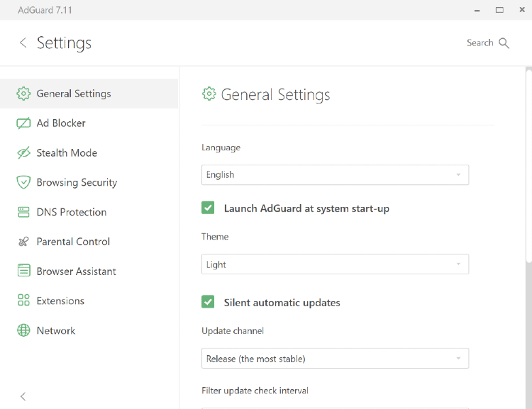Click the Theme dropdown arrow

tap(458, 264)
